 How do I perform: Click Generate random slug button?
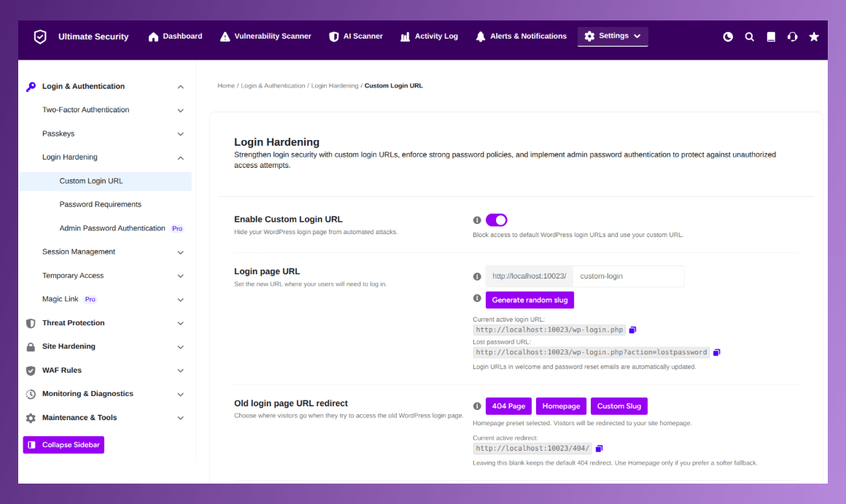[x=529, y=300]
